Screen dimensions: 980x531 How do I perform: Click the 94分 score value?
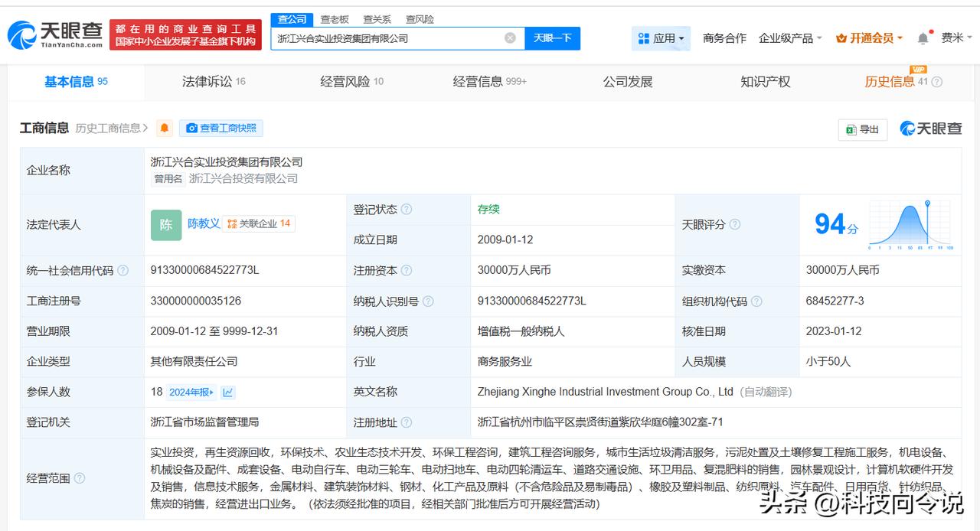836,224
